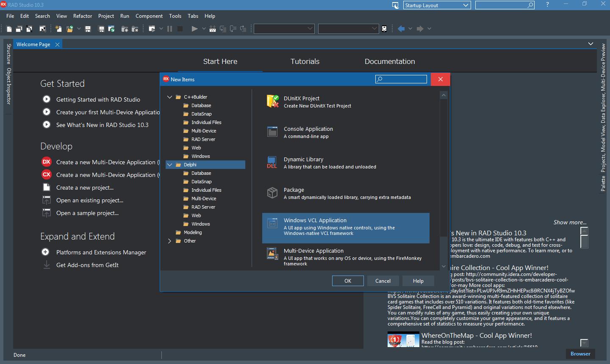Click the Open Project icon with green arrow
The width and height of the screenshot is (610, 364).
click(x=111, y=29)
